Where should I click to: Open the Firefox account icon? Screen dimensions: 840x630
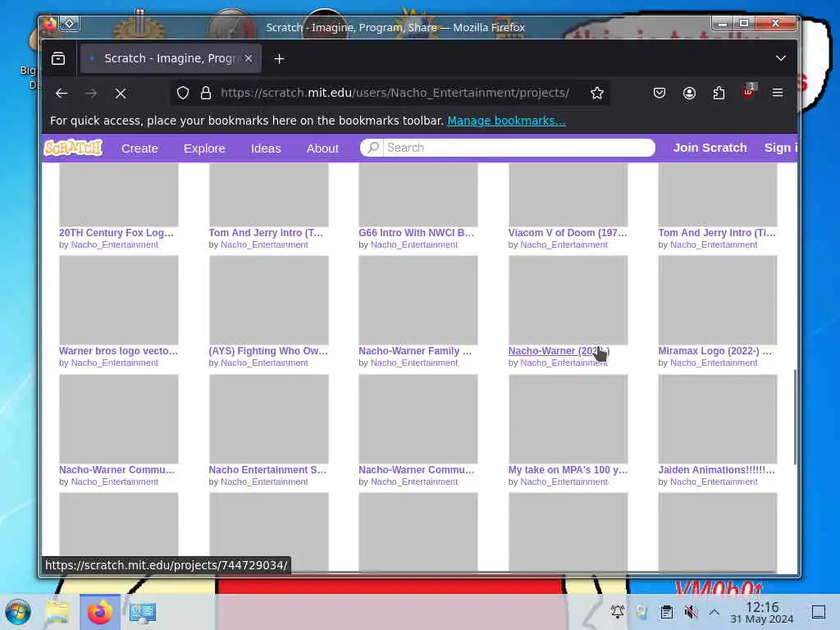click(689, 94)
